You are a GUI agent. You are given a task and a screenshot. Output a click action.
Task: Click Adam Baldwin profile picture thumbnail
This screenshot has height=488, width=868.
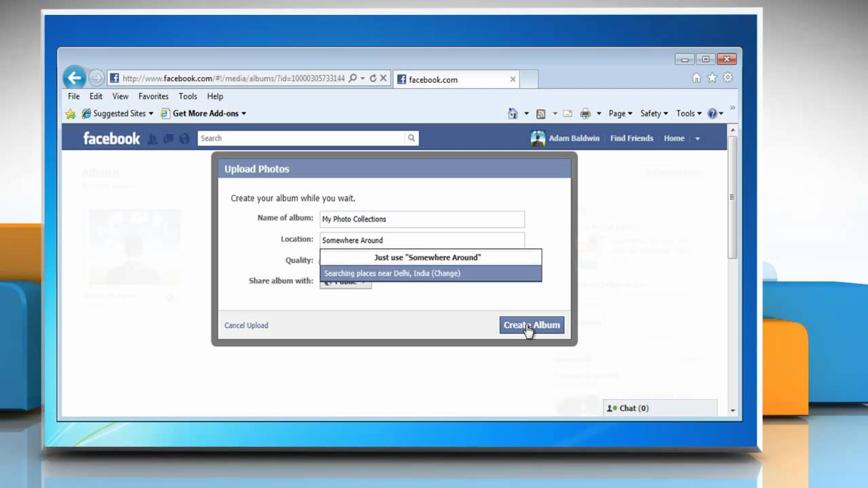538,138
